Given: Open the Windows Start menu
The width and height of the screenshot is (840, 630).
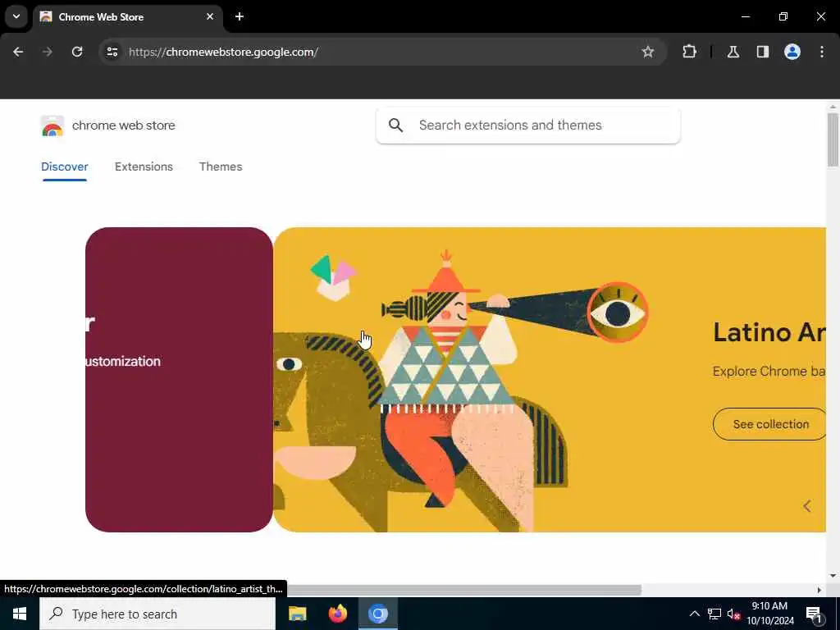Looking at the screenshot, I should click(x=20, y=614).
